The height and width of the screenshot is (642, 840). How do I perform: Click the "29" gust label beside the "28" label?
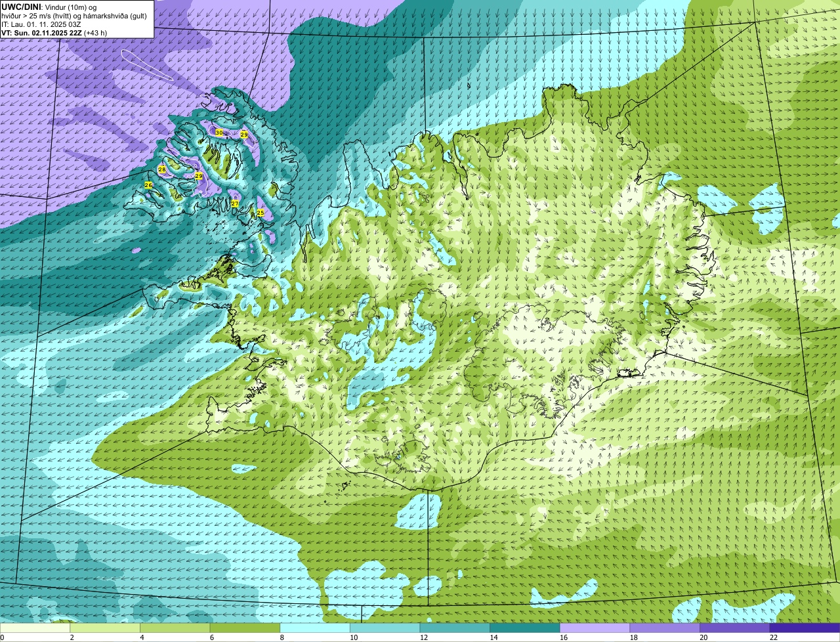click(x=199, y=176)
